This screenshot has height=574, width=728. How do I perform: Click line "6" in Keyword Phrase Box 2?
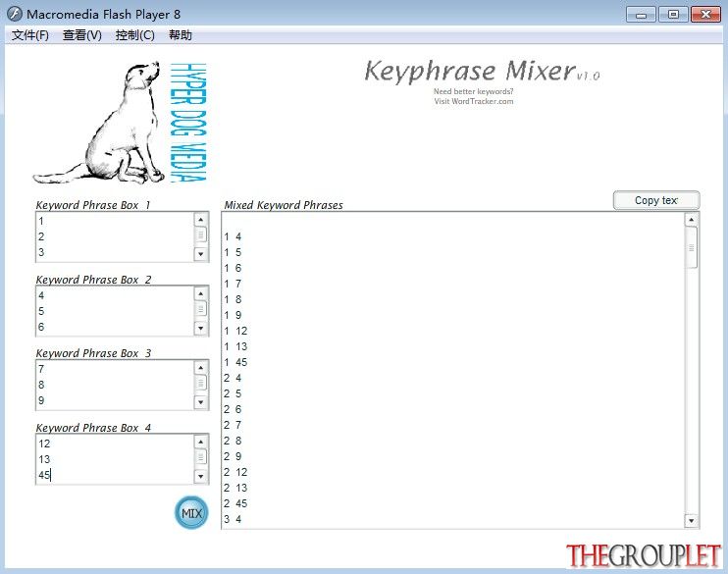pos(41,327)
